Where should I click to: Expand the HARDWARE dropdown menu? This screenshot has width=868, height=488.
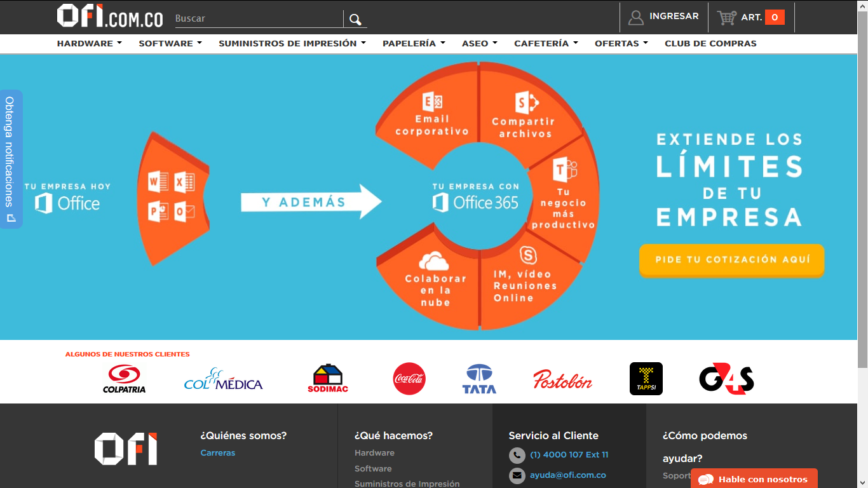click(x=90, y=43)
